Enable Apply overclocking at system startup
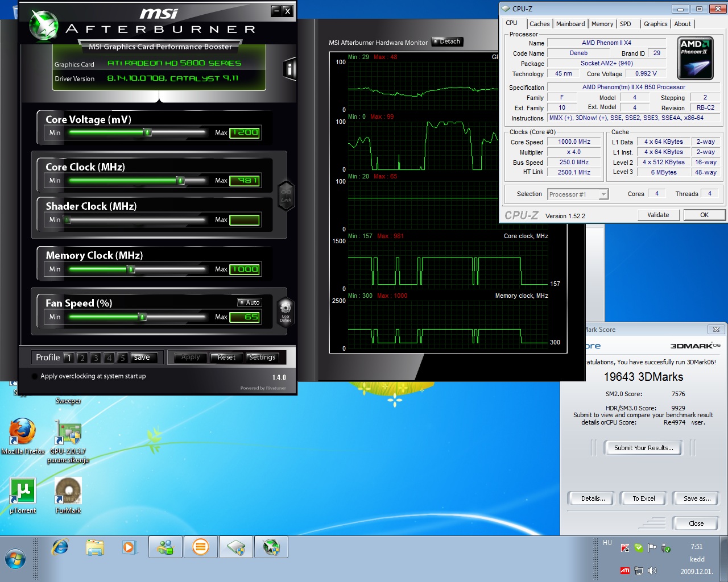 click(35, 376)
